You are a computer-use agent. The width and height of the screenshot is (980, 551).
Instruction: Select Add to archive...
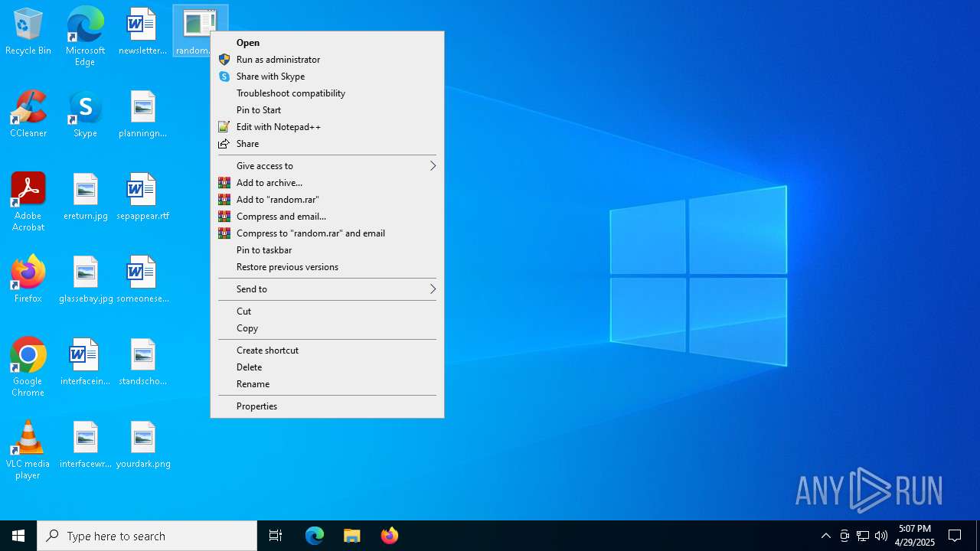click(x=327, y=183)
